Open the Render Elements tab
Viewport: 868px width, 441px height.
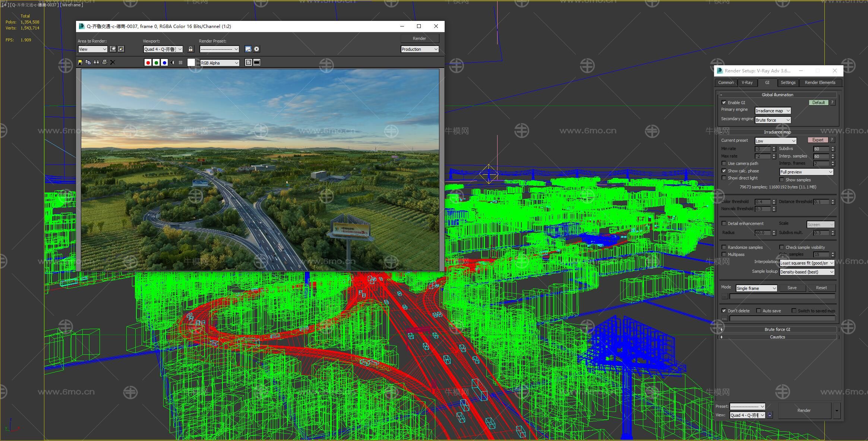[x=820, y=82]
